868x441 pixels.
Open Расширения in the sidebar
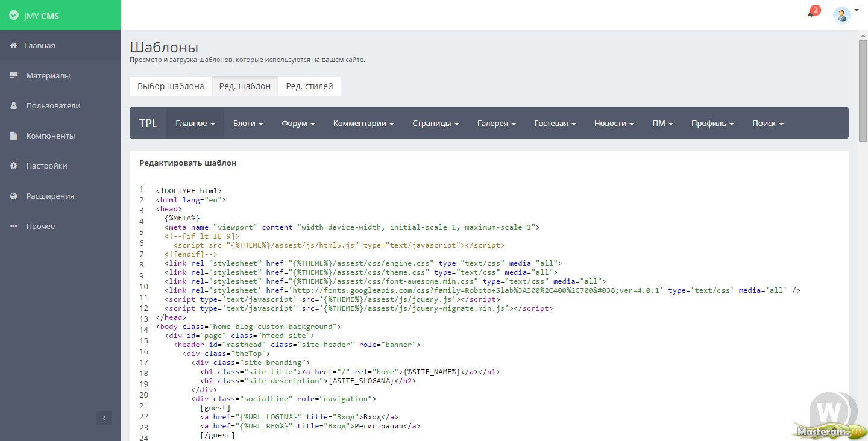click(x=60, y=196)
